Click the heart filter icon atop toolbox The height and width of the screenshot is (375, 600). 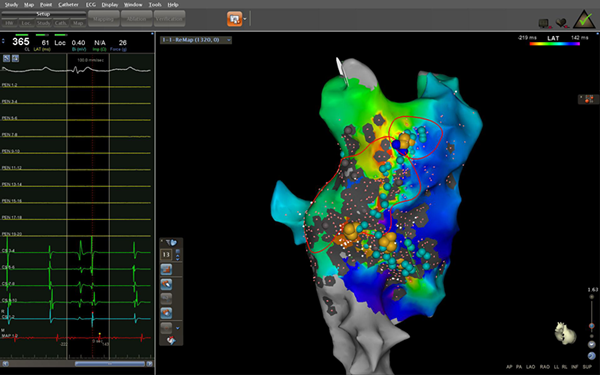tap(171, 243)
